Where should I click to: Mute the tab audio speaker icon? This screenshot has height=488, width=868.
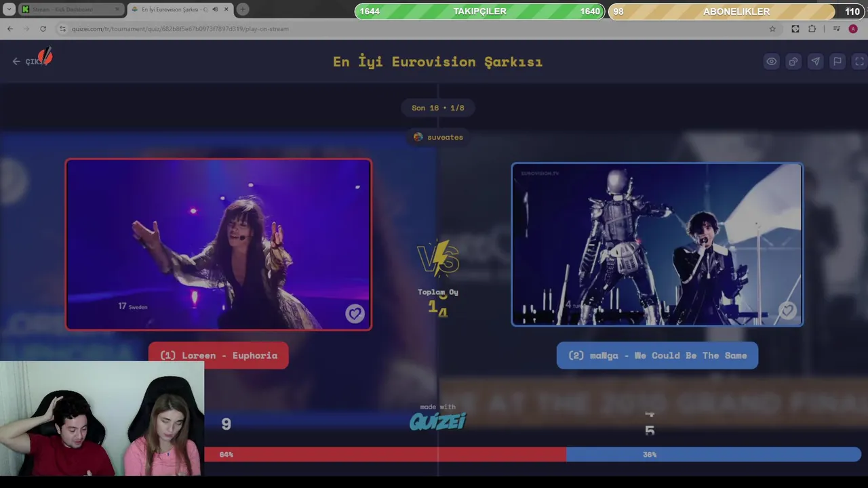215,9
